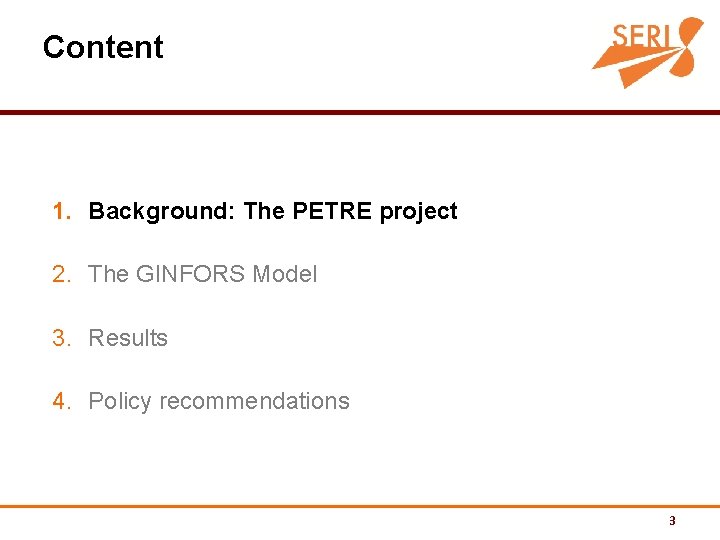720x540 pixels.
Task: Click the orange propeller shape in the logo
Action: click(689, 46)
